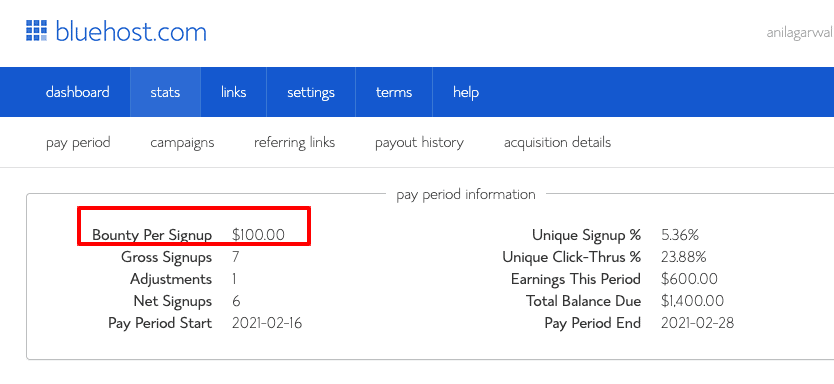Click the Pay Period Start label
The image size is (834, 384).
tap(160, 323)
